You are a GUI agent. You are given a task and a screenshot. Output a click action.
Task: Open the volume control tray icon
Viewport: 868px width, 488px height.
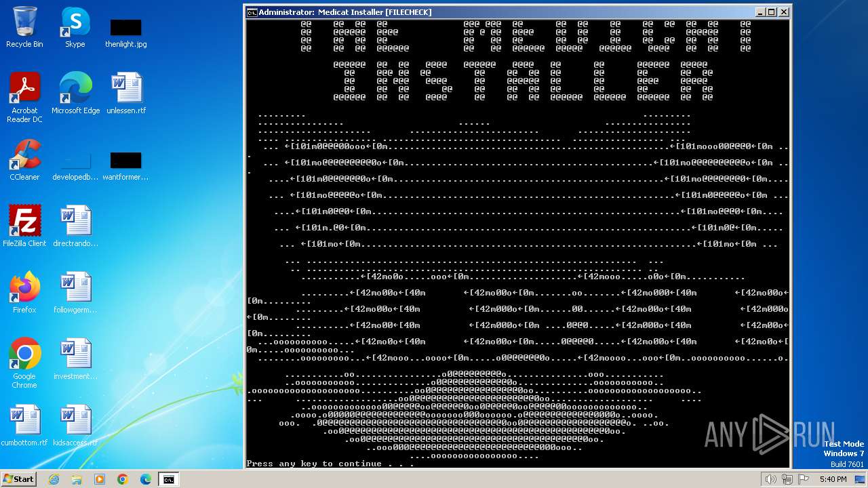770,479
